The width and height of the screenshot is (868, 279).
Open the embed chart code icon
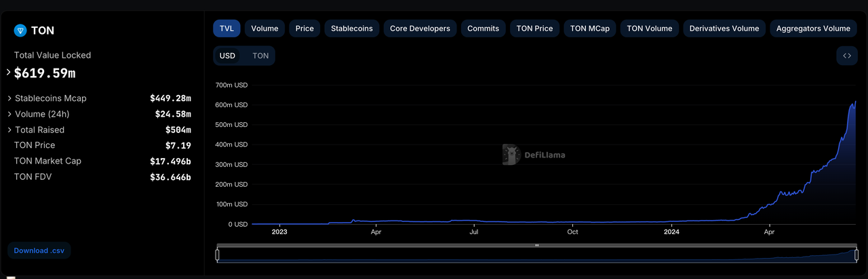[x=847, y=56]
